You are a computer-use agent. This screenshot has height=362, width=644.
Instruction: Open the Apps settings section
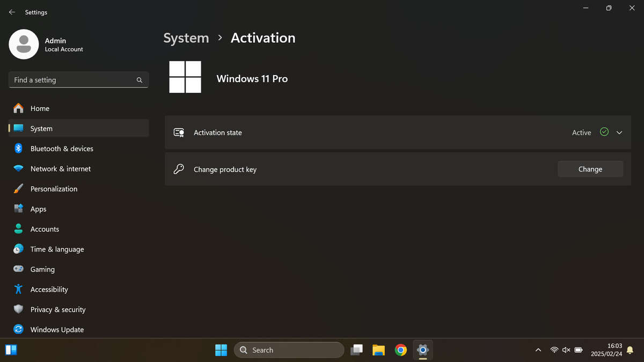(x=38, y=209)
